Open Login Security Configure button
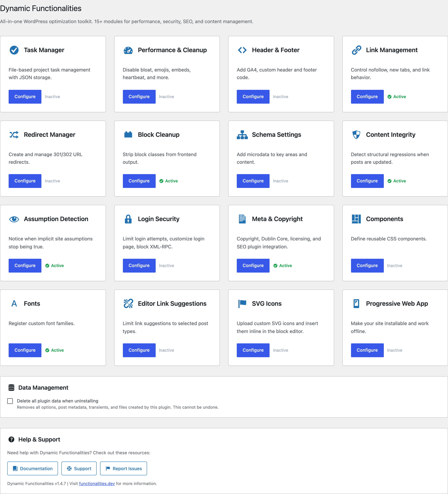The height and width of the screenshot is (494, 448). point(139,266)
